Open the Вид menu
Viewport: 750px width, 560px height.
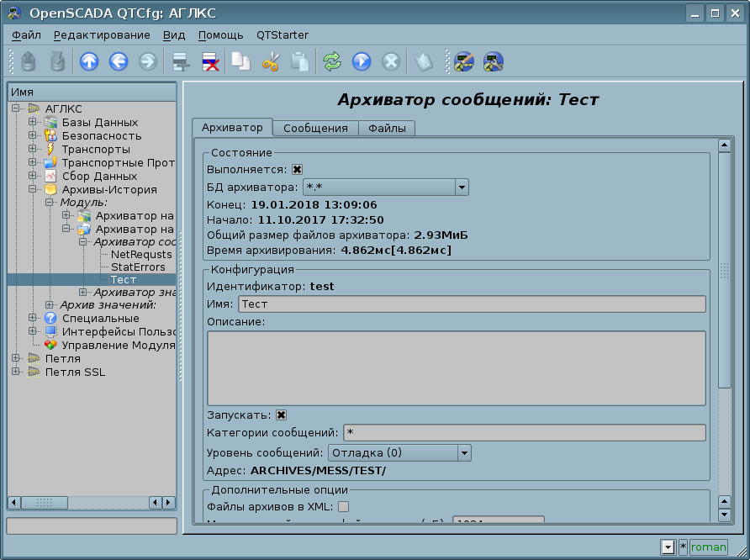point(174,35)
